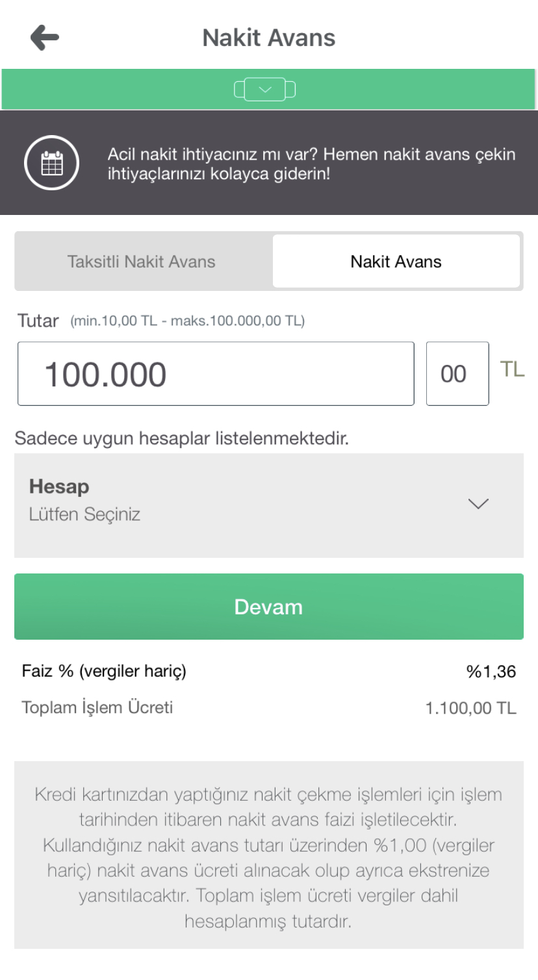
Task: Click the Hesap dropdown chevron arrow
Action: pos(478,504)
